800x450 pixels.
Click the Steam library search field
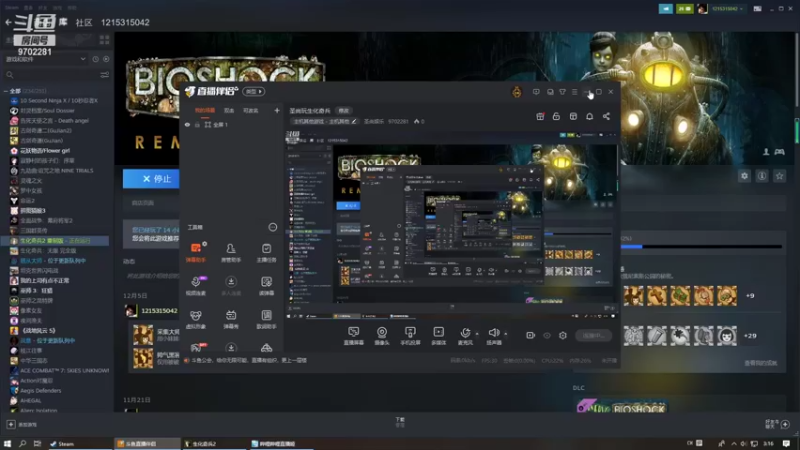tap(51, 75)
